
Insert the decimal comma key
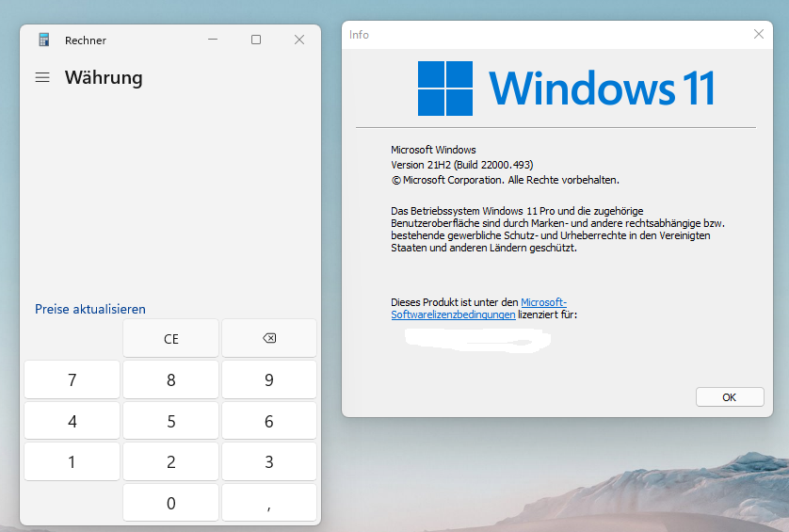269,503
